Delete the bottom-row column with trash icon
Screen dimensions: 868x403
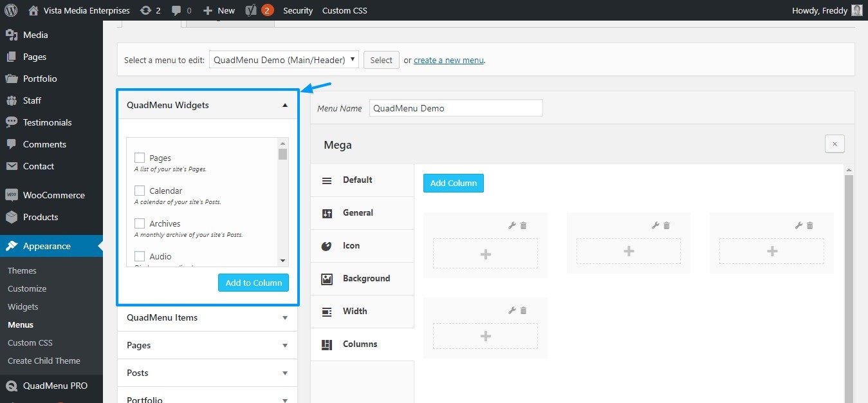pos(524,310)
